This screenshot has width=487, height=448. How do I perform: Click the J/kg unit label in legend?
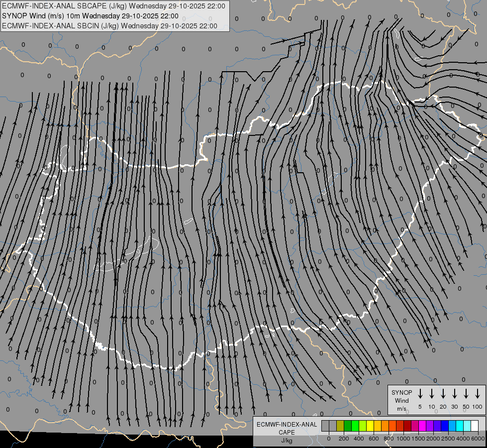[287, 441]
